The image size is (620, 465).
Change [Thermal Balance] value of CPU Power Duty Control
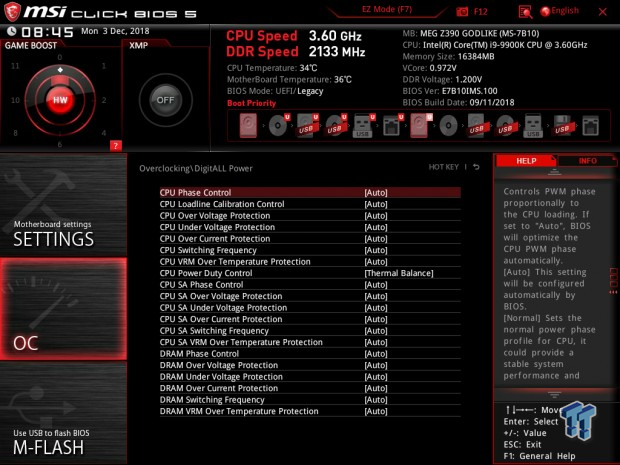(399, 273)
